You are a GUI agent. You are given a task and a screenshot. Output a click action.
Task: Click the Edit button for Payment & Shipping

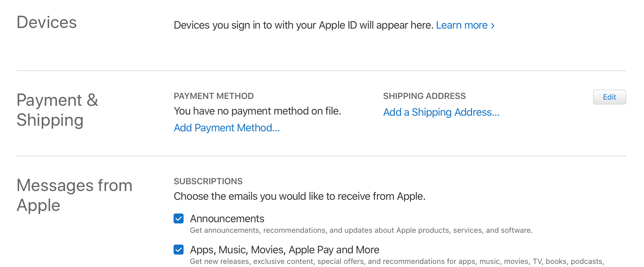tap(609, 97)
